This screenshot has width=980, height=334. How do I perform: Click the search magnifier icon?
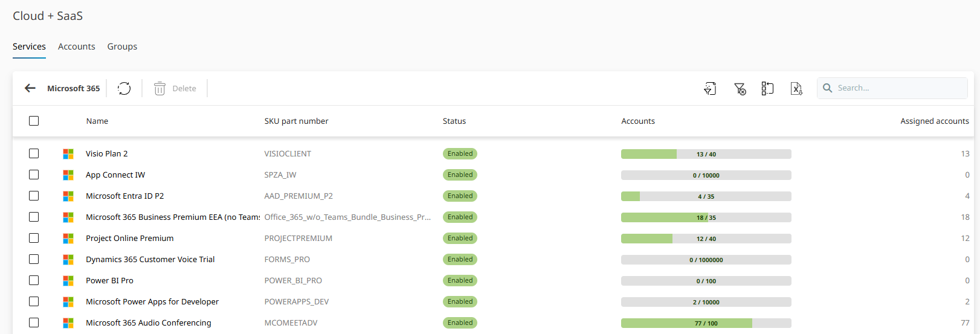(x=828, y=88)
